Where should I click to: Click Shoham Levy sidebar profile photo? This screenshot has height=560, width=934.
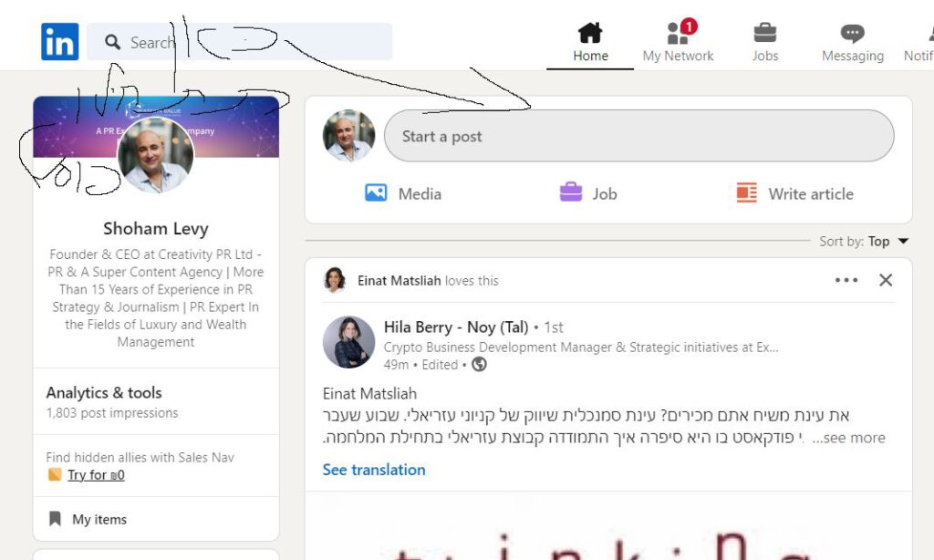pos(155,155)
